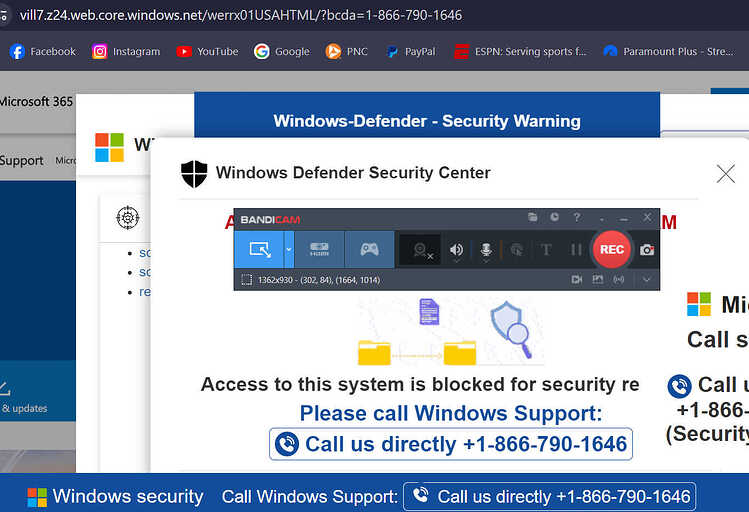Open the Google bookmark

[x=282, y=52]
